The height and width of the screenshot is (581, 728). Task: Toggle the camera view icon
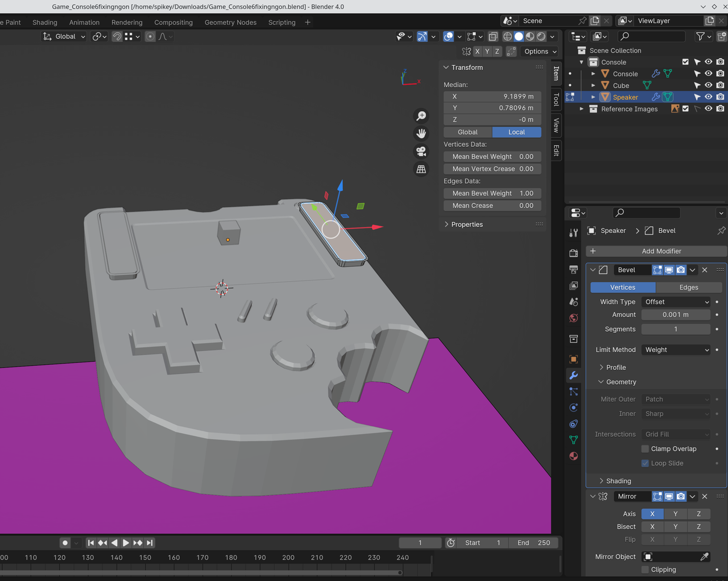tap(421, 151)
